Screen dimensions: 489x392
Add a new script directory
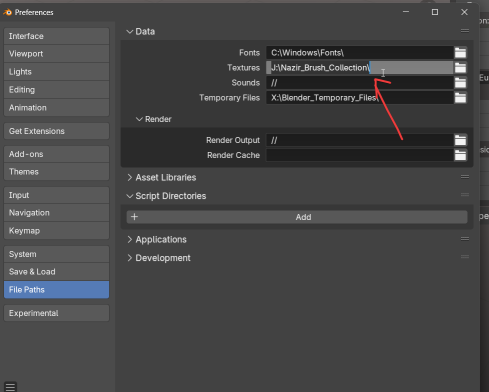[297, 217]
